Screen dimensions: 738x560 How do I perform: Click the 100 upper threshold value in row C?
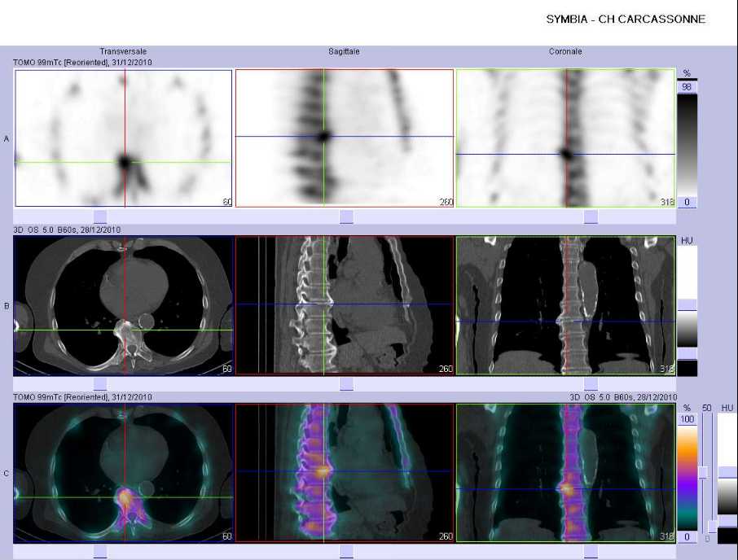687,419
